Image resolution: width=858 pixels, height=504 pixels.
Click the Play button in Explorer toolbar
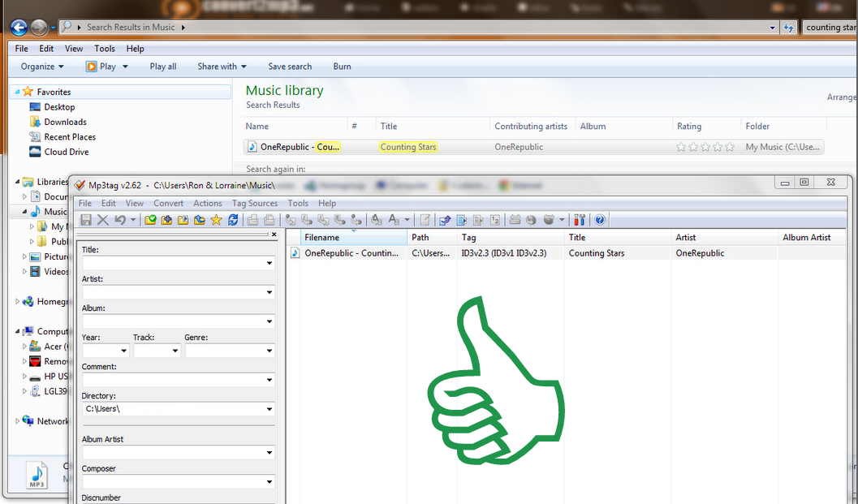pos(101,67)
